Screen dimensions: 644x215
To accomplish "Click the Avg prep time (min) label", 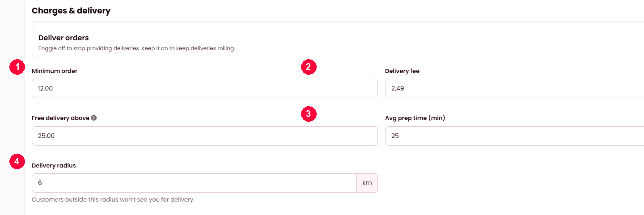I will pyautogui.click(x=415, y=118).
